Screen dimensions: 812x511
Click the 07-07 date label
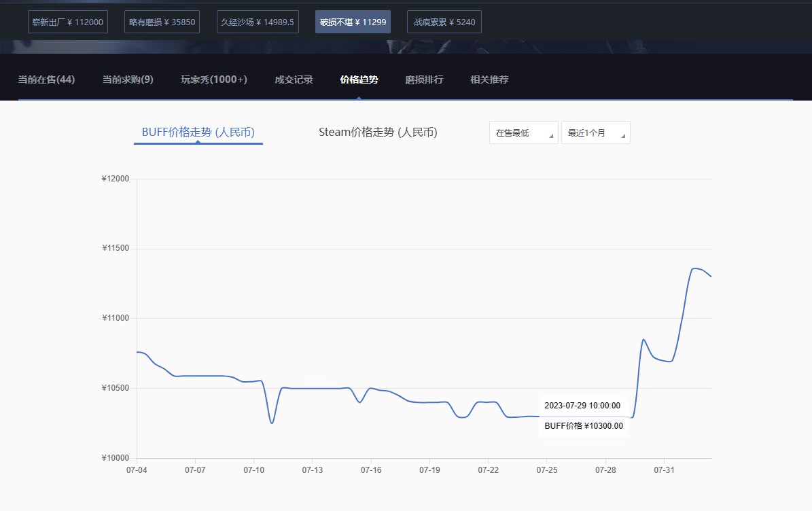point(195,470)
